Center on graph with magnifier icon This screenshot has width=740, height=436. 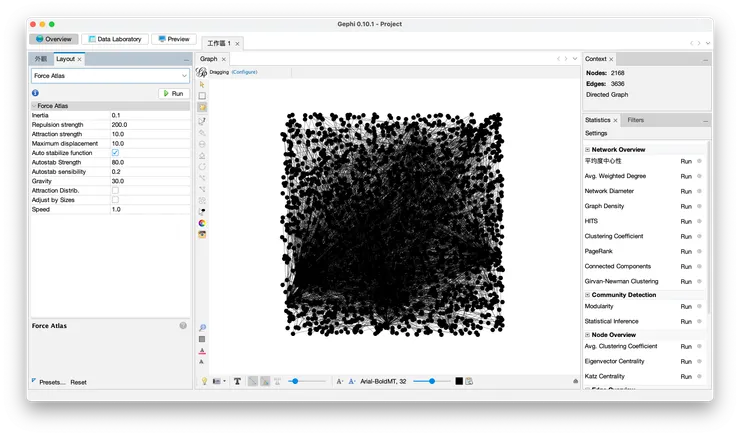pyautogui.click(x=202, y=327)
